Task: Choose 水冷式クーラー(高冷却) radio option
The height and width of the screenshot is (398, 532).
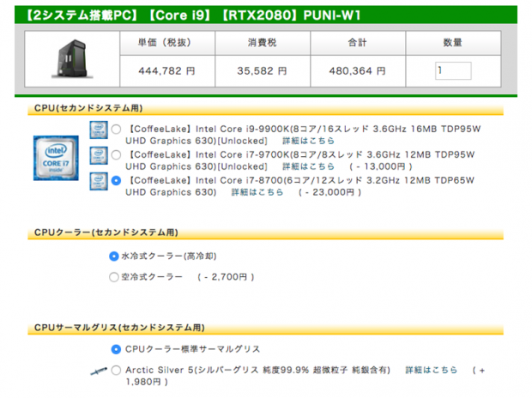Action: pyautogui.click(x=114, y=256)
